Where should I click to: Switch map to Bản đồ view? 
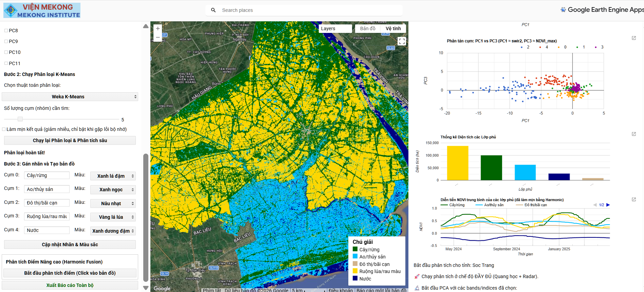(x=368, y=28)
